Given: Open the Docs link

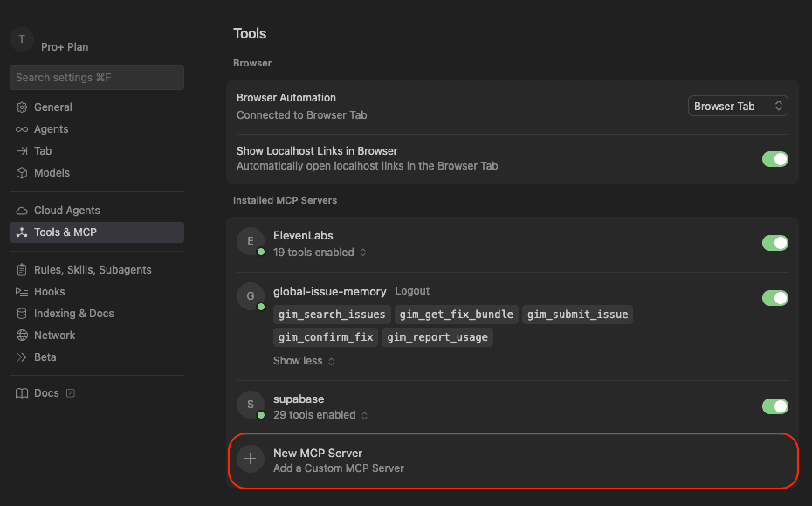Looking at the screenshot, I should point(45,392).
